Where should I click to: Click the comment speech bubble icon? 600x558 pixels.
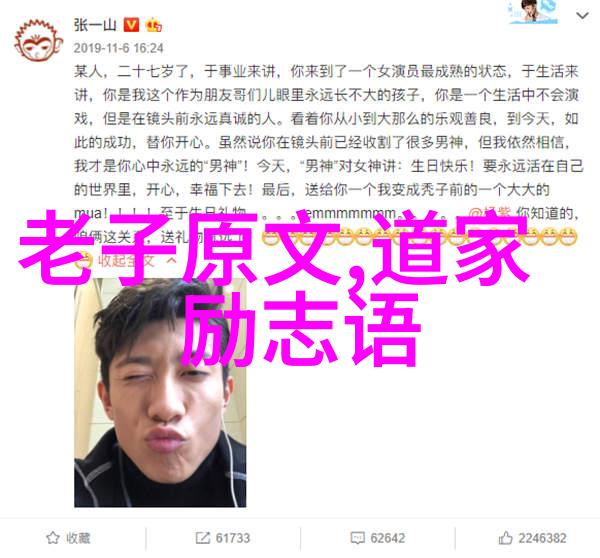pyautogui.click(x=357, y=538)
